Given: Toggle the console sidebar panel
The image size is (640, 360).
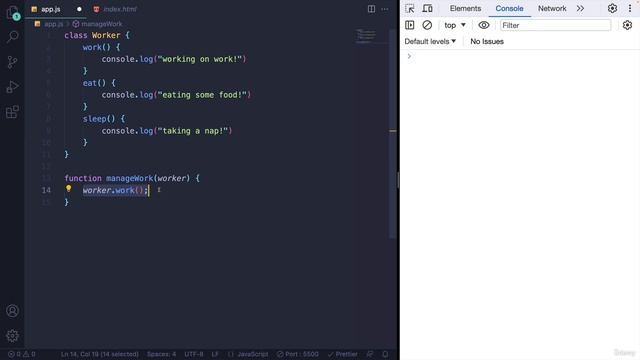Looking at the screenshot, I should tap(409, 25).
